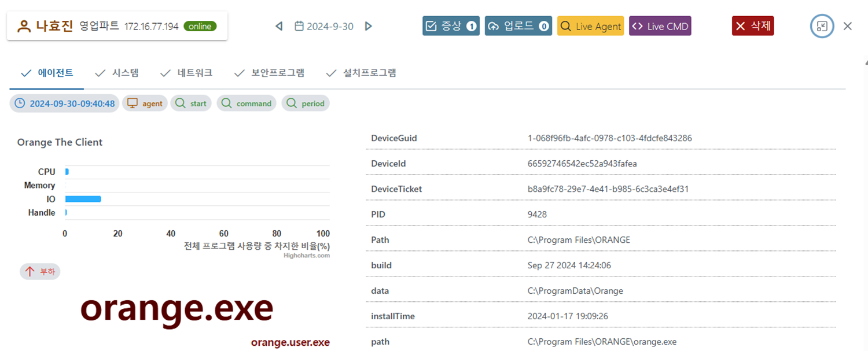Open the 시스템 tab
Viewport: 868px width, 351px height.
click(117, 73)
